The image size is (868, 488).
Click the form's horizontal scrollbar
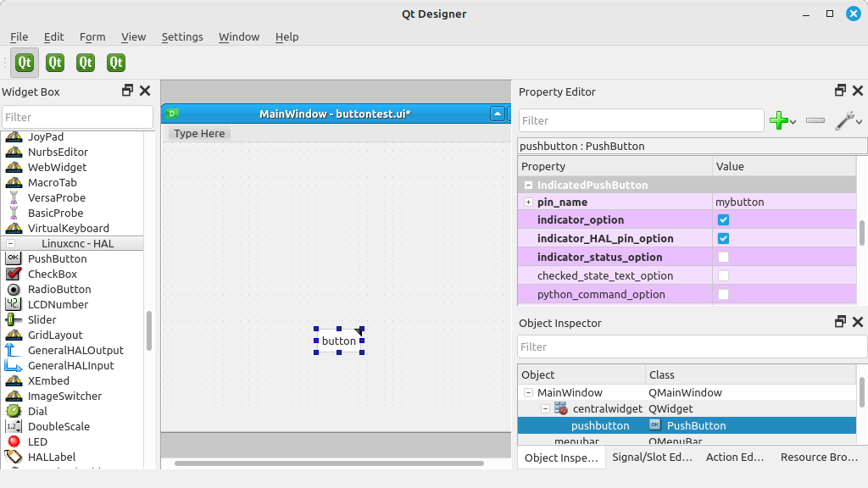coord(330,463)
